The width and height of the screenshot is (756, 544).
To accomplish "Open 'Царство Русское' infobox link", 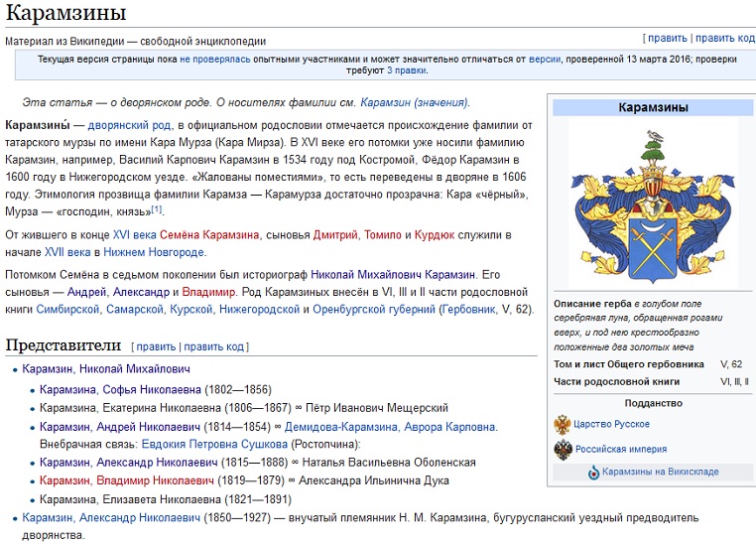I will coord(611,425).
